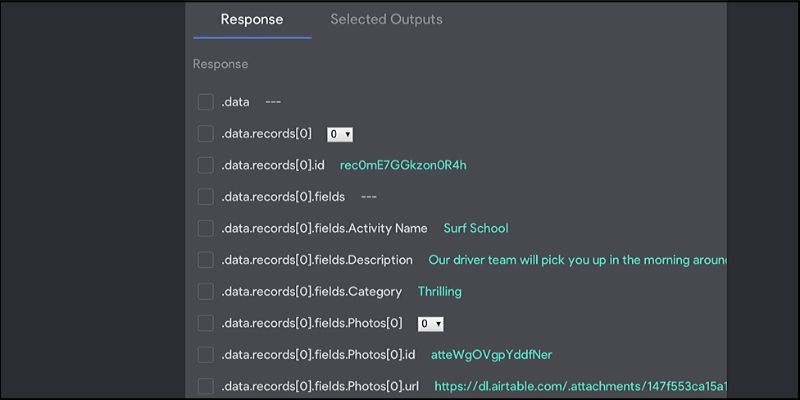Tick the Category field checkbox

coord(206,291)
